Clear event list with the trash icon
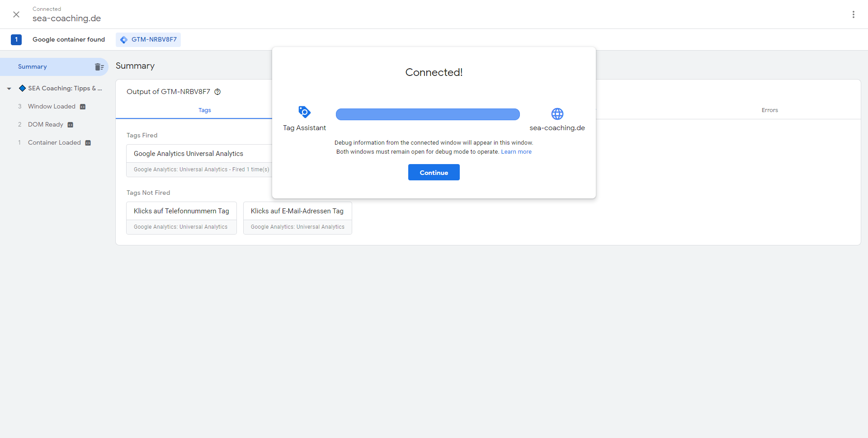This screenshot has height=438, width=868. click(x=99, y=67)
